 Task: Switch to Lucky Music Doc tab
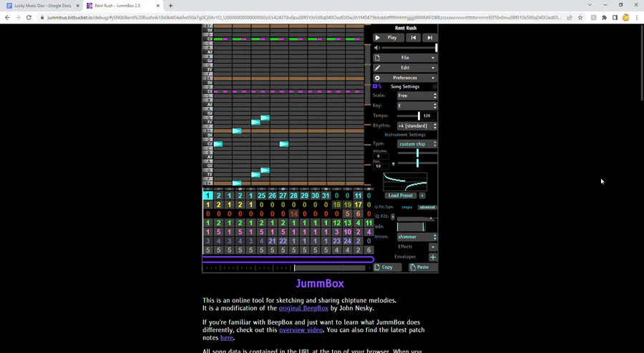pyautogui.click(x=42, y=6)
